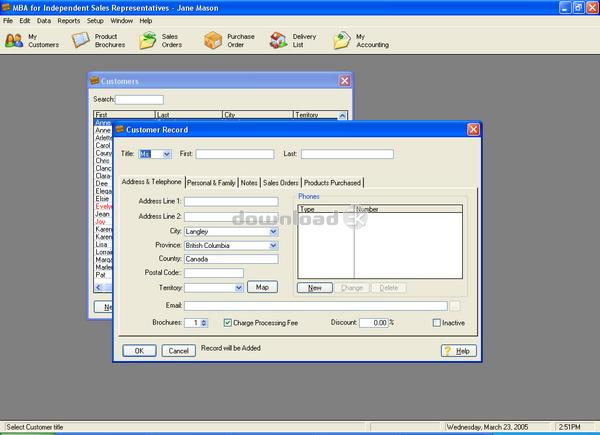
Task: Click the small button beside Email field
Action: click(455, 306)
